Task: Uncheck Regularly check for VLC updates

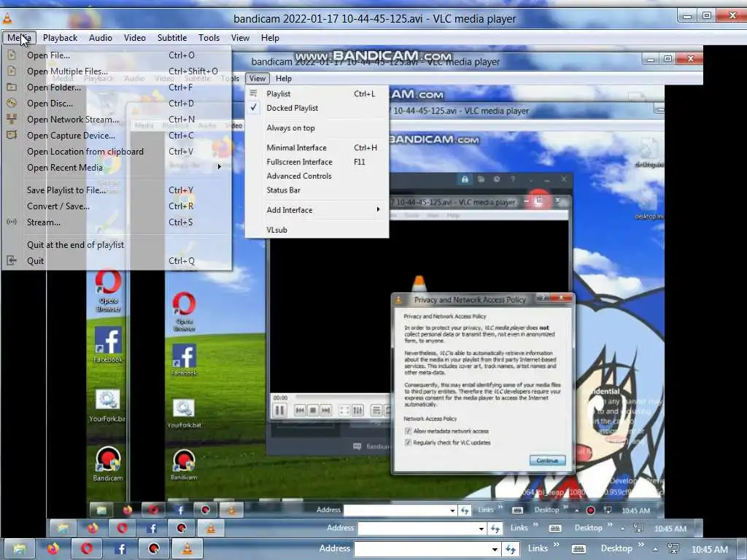Action: tap(408, 443)
